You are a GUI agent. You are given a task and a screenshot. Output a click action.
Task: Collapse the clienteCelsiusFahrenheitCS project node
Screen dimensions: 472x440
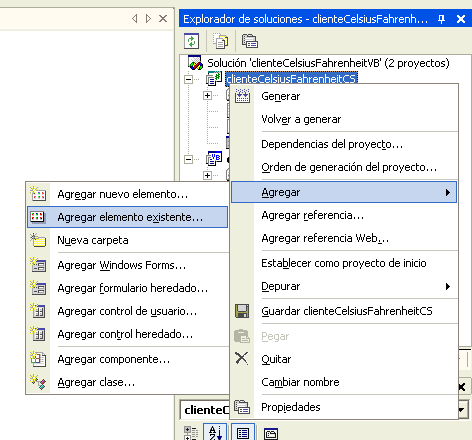(188, 79)
